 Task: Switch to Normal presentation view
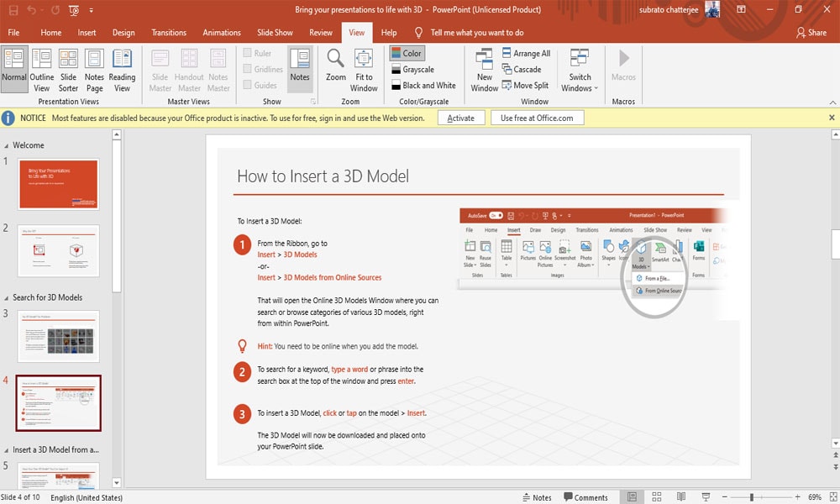pyautogui.click(x=14, y=69)
